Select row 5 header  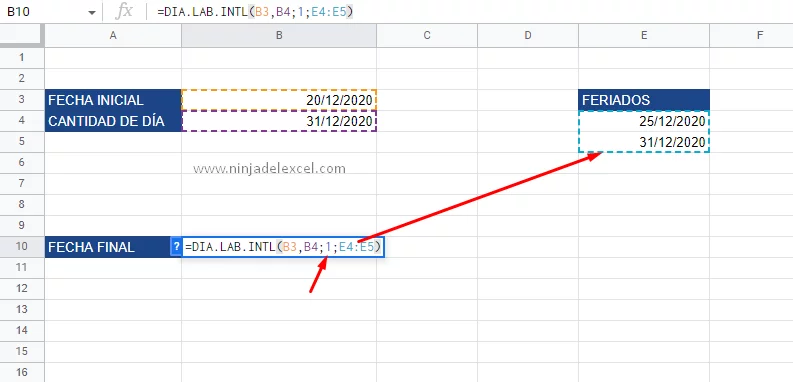(x=22, y=142)
